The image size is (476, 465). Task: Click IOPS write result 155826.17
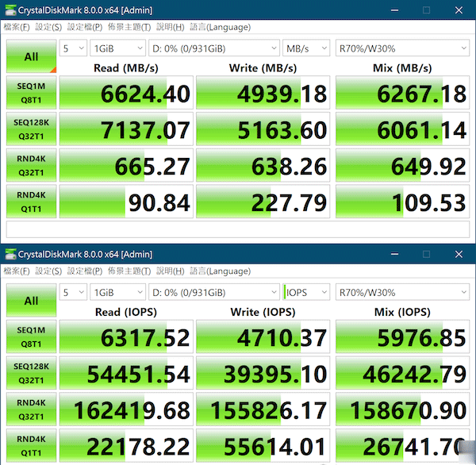[263, 409]
